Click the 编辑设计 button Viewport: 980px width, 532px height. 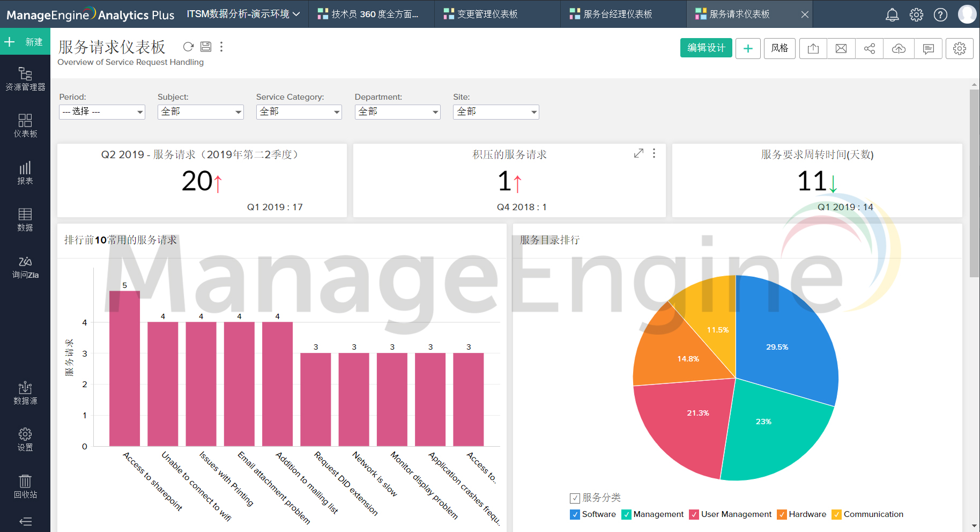[706, 48]
